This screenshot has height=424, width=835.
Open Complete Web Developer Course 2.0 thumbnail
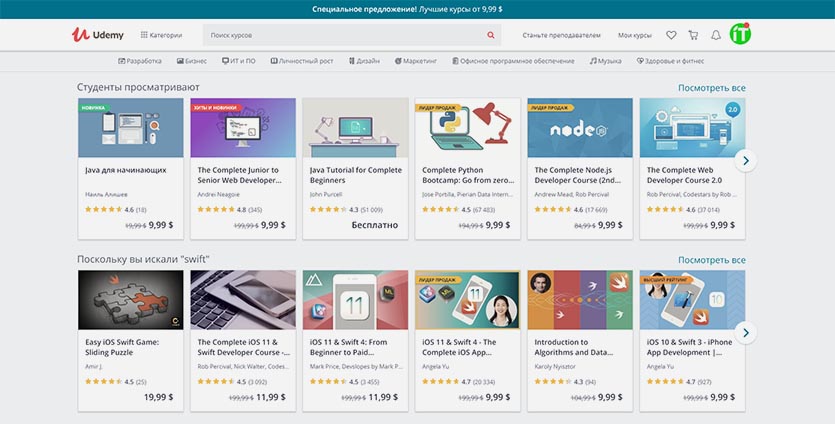click(692, 128)
